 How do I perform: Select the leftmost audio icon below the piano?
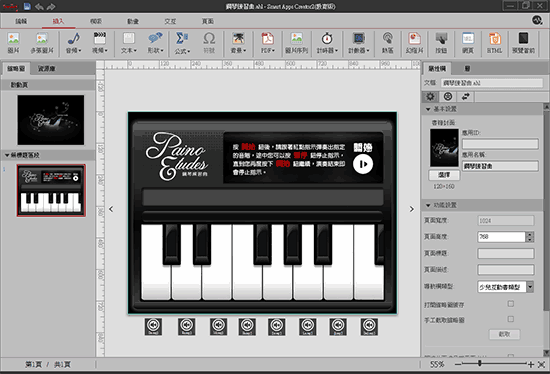point(153,327)
